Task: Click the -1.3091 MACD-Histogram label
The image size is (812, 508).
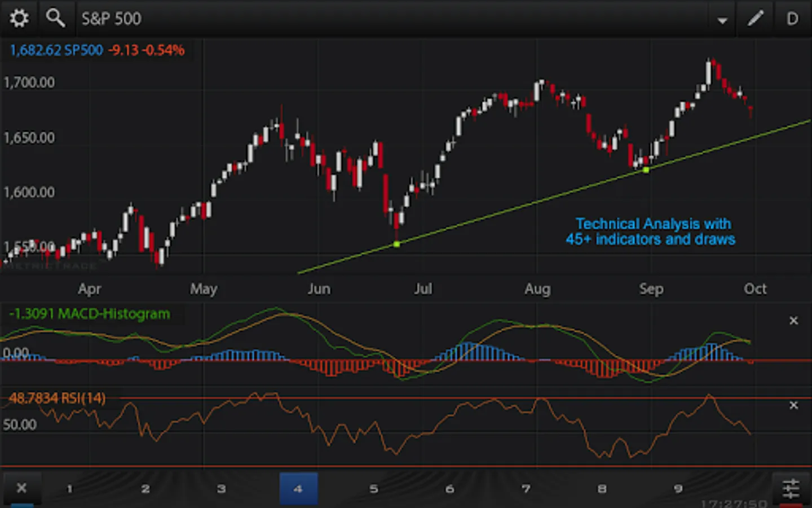Action: pyautogui.click(x=90, y=314)
